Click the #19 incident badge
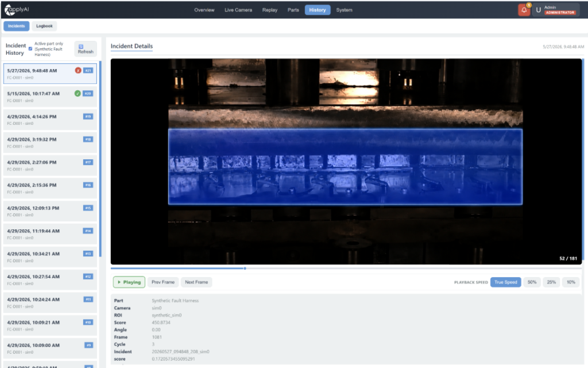The width and height of the screenshot is (588, 368). coord(88,116)
